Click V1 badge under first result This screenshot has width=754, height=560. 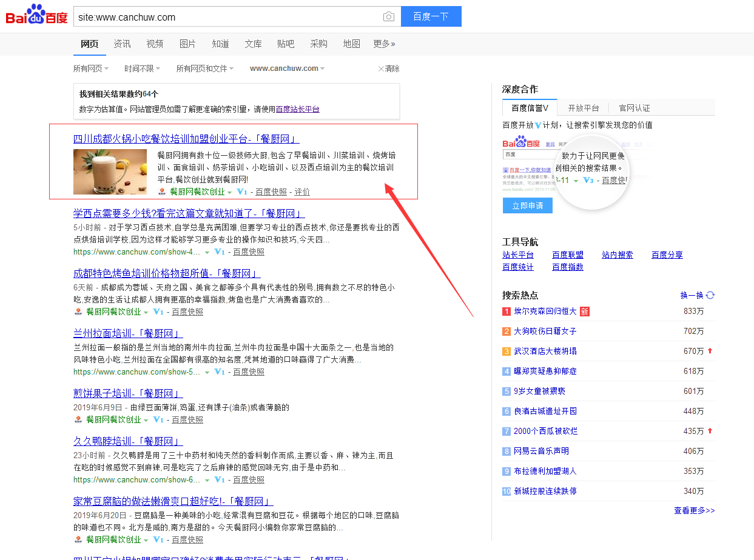242,192
